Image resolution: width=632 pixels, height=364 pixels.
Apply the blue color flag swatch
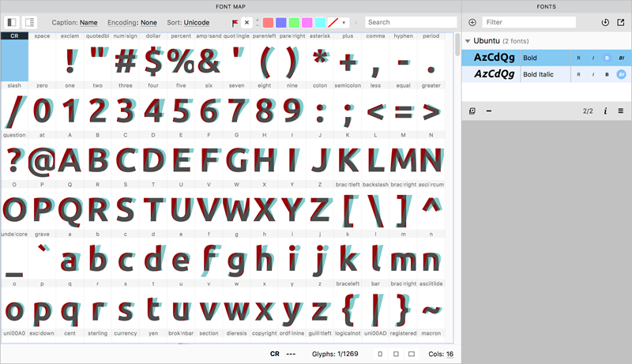click(x=281, y=23)
